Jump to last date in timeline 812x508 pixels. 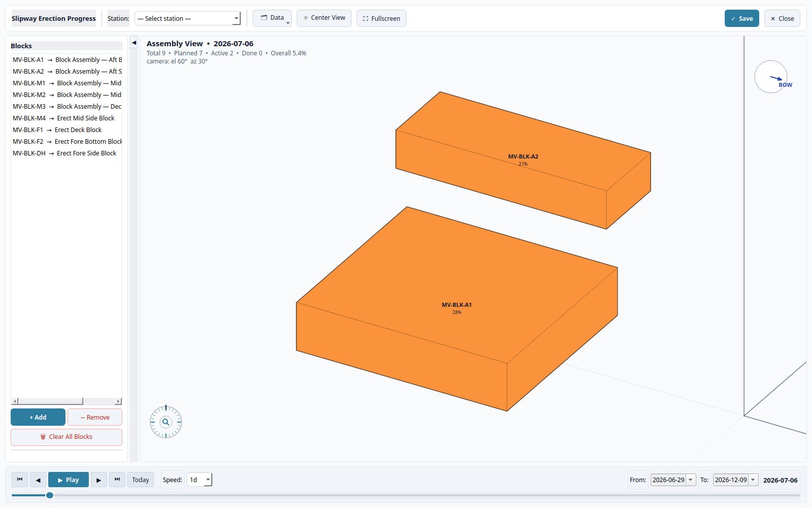(117, 480)
